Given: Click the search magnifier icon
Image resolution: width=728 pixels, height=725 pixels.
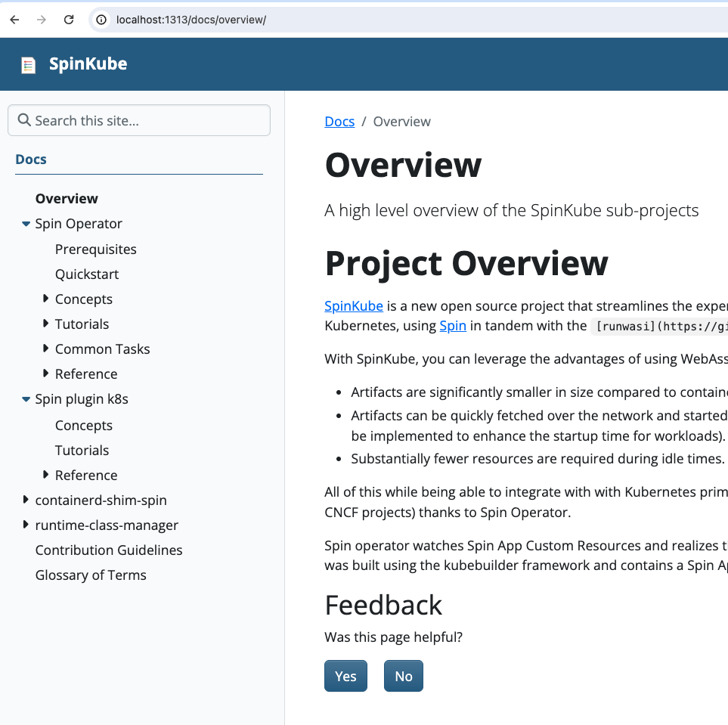Looking at the screenshot, I should pos(23,120).
